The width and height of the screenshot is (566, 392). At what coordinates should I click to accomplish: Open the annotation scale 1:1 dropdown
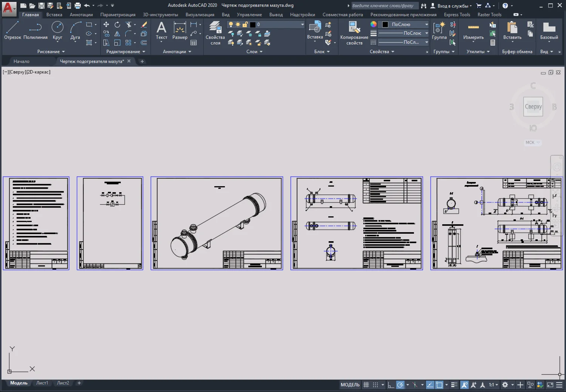(494, 385)
